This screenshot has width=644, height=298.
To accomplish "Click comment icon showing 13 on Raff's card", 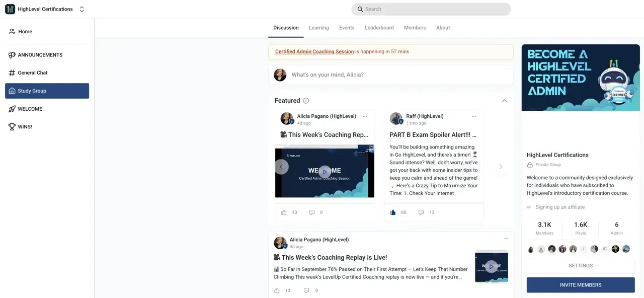I will tap(421, 212).
